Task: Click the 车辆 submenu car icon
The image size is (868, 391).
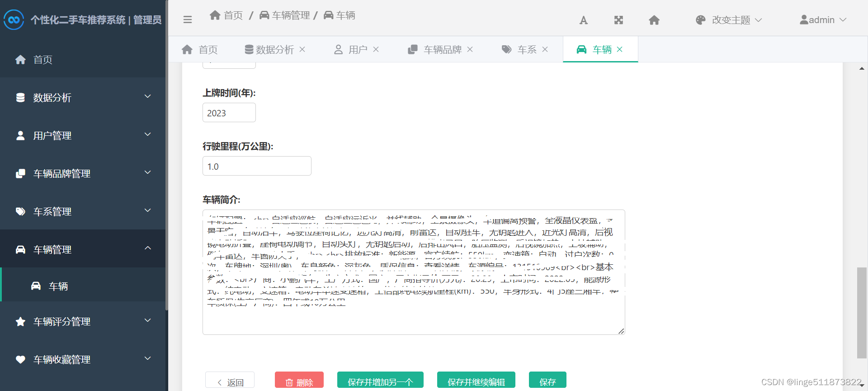Action: pos(36,286)
